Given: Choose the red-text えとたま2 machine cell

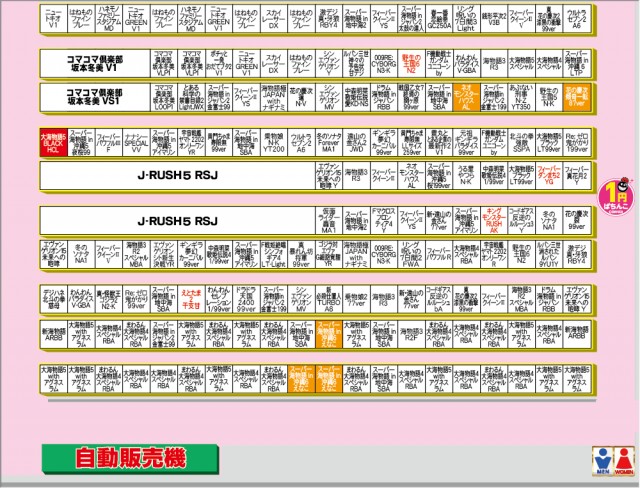Looking at the screenshot, I should (x=191, y=299).
